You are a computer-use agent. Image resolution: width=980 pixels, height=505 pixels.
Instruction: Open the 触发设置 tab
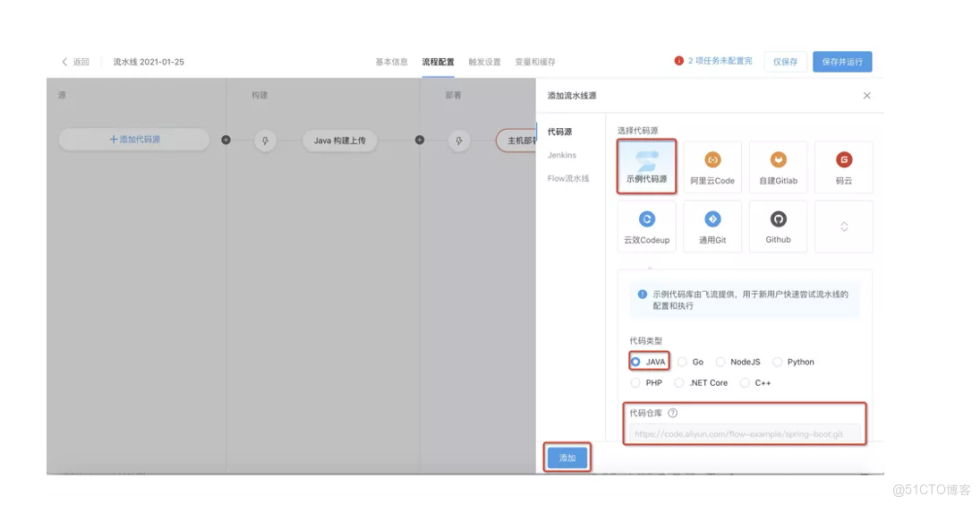484,62
